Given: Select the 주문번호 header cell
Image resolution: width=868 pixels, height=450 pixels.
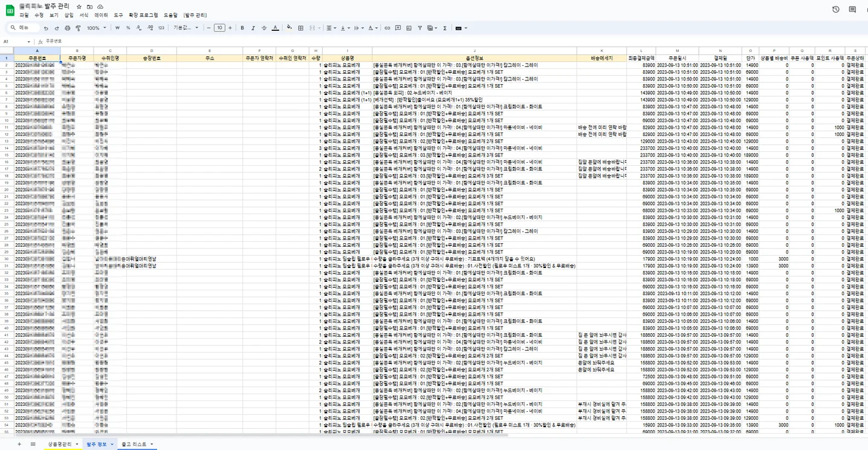Looking at the screenshot, I should coord(37,58).
